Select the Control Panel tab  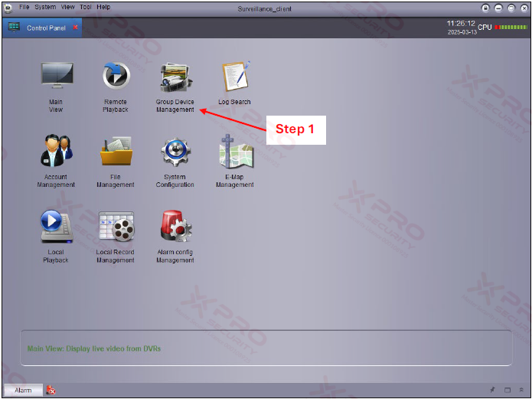pos(46,28)
